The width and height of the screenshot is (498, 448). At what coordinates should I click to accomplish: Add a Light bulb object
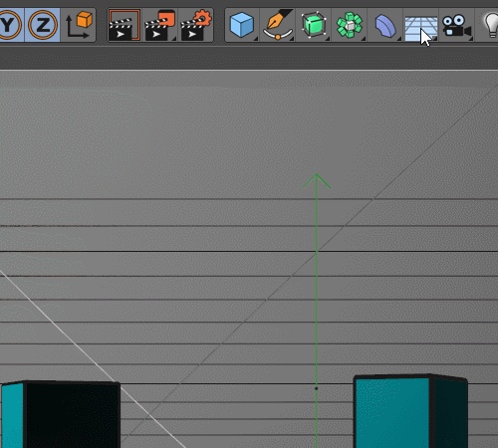[x=491, y=25]
